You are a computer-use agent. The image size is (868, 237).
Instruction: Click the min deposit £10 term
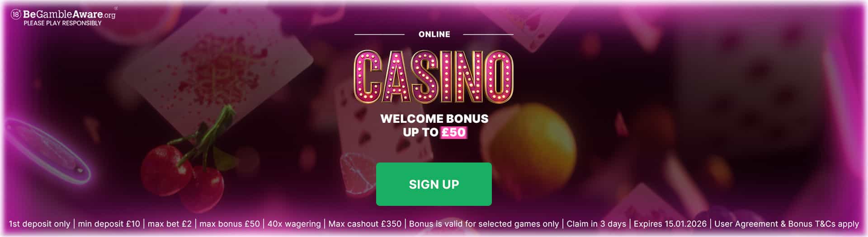[109, 224]
